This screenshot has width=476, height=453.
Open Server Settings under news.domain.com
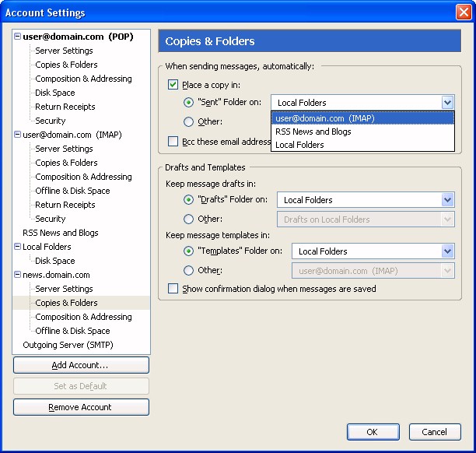point(64,289)
